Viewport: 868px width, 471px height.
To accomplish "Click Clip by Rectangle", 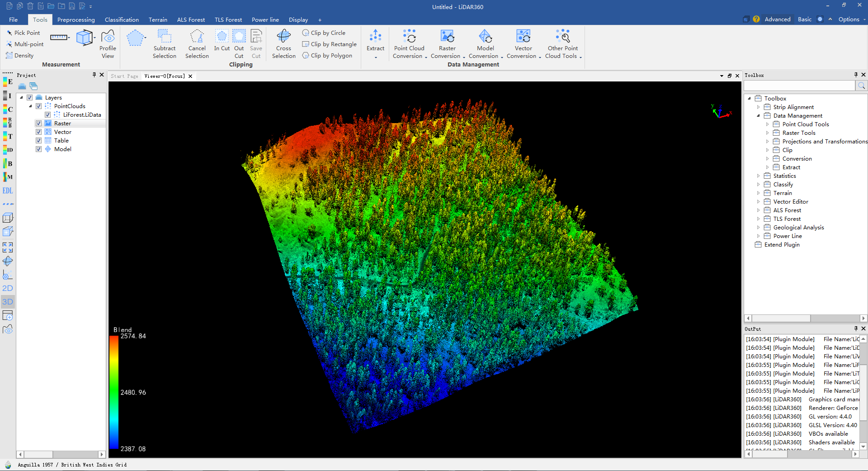I will point(329,44).
